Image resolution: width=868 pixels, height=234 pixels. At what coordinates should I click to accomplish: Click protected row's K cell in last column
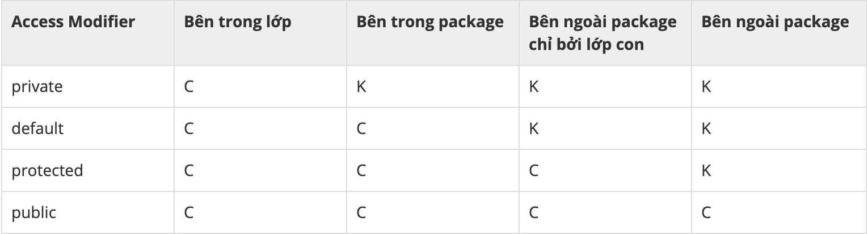pyautogui.click(x=706, y=171)
